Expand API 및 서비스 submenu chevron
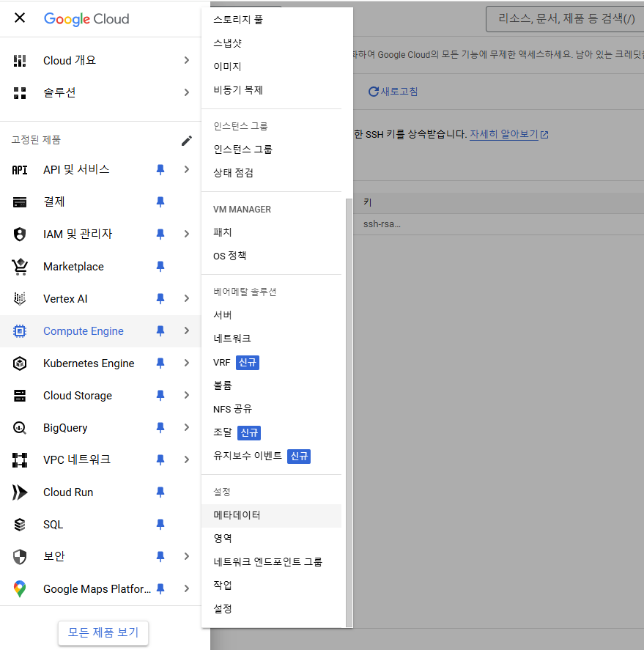 click(187, 169)
